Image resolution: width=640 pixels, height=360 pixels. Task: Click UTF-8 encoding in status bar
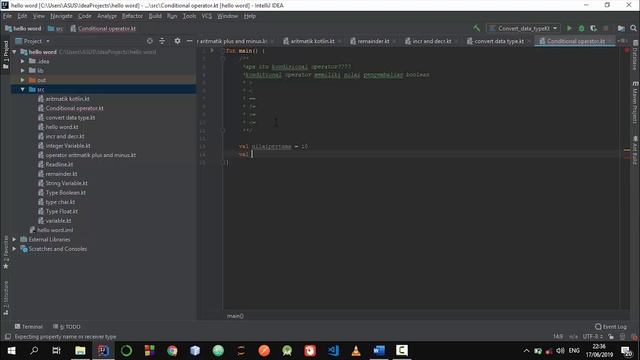coord(592,337)
